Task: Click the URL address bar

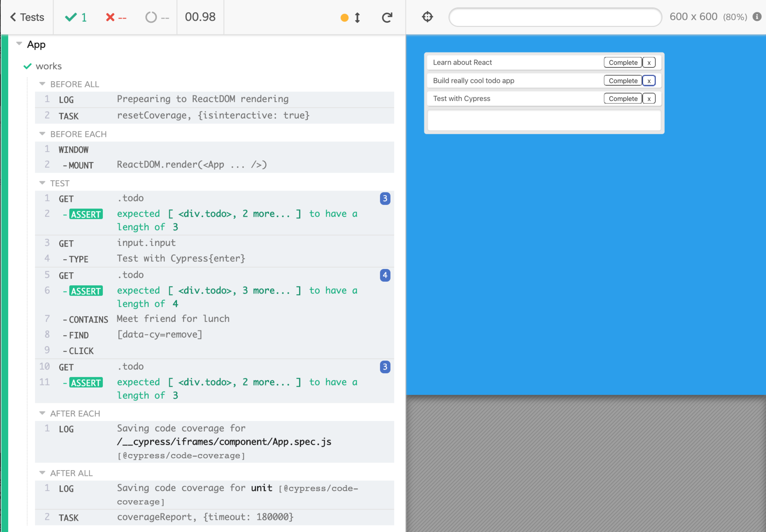Action: 555,17
